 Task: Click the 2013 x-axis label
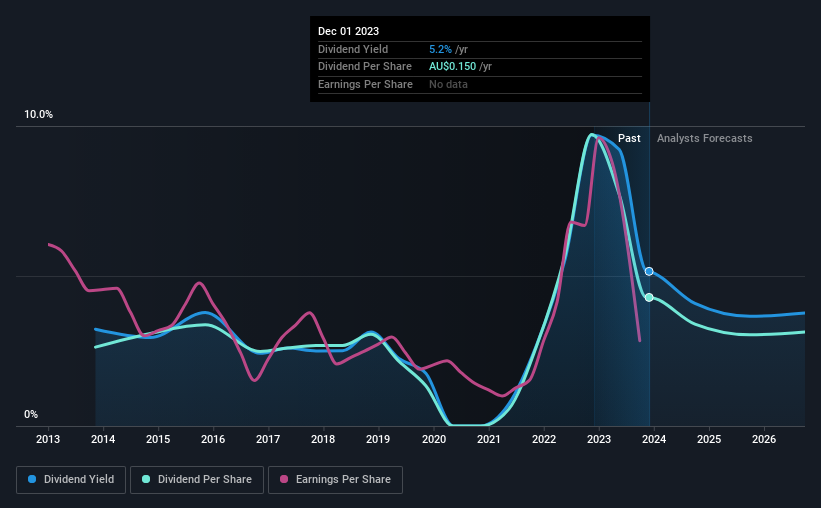click(48, 439)
